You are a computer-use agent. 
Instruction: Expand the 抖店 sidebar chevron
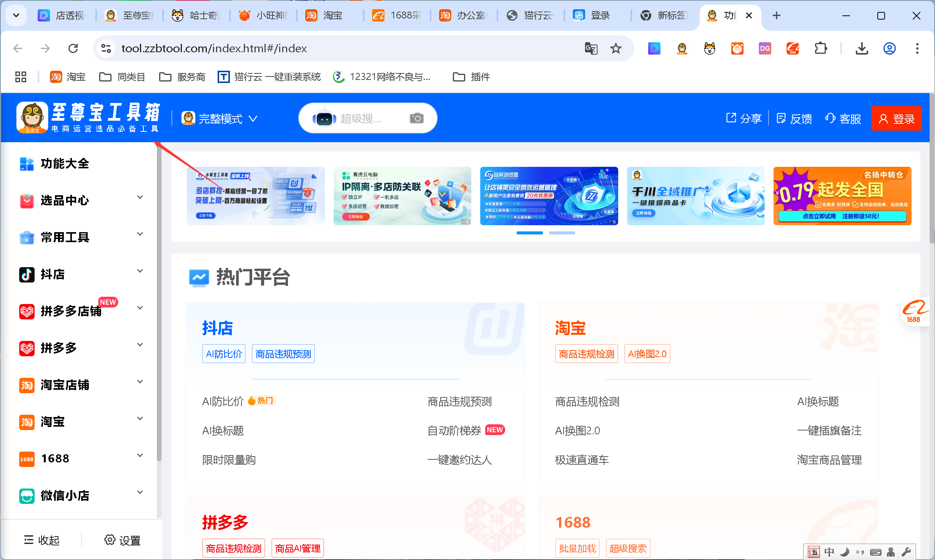point(140,271)
